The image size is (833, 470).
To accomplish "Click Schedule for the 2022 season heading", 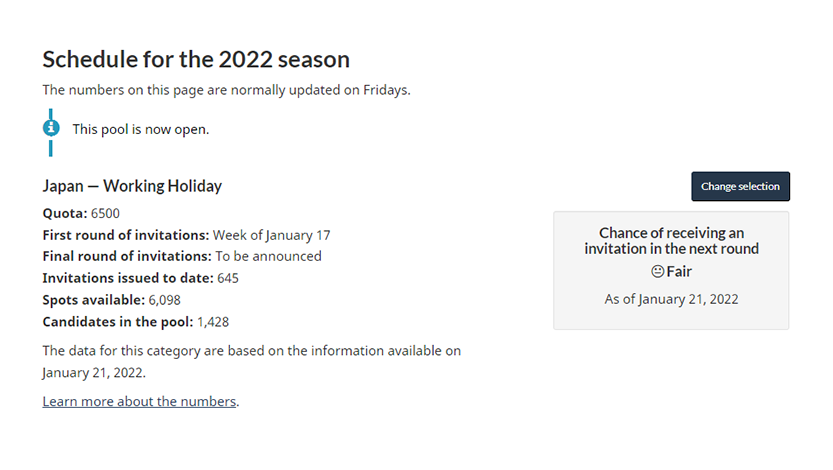I will pos(196,59).
